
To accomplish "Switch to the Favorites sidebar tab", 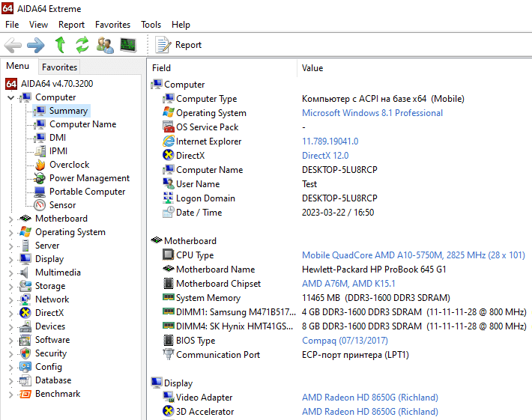I will (60, 67).
